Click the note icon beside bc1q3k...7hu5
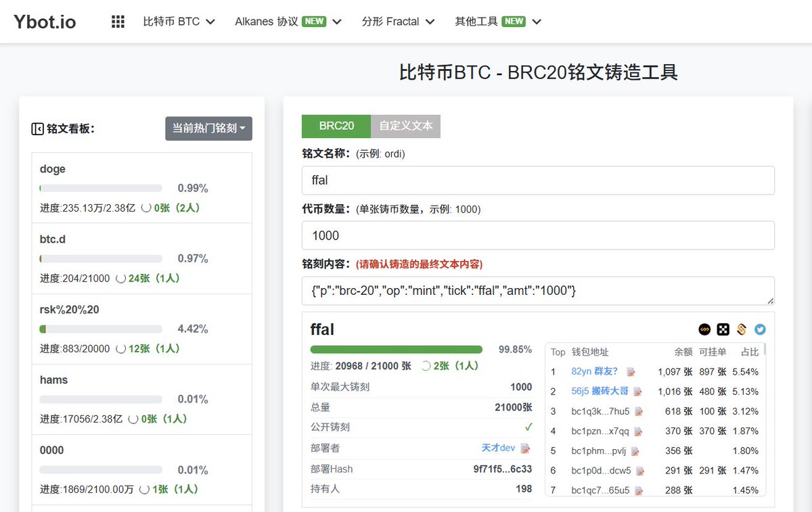Image resolution: width=812 pixels, height=512 pixels. coord(638,411)
